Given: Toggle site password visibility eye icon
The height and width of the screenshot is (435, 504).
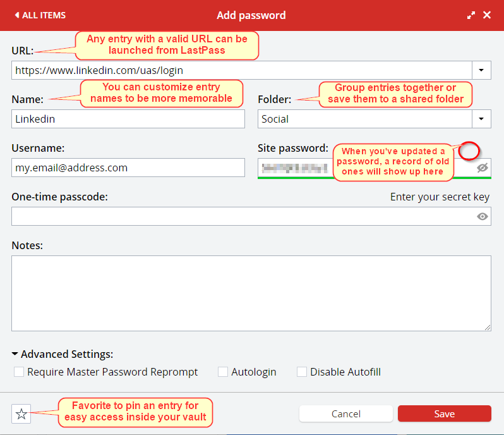Looking at the screenshot, I should (x=482, y=168).
